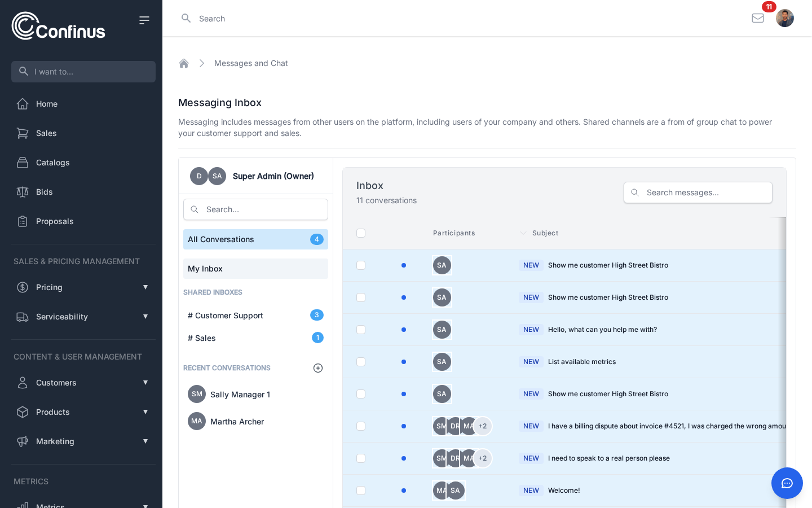Open the hamburger menu next to Confinus logo
812x508 pixels.
click(144, 20)
